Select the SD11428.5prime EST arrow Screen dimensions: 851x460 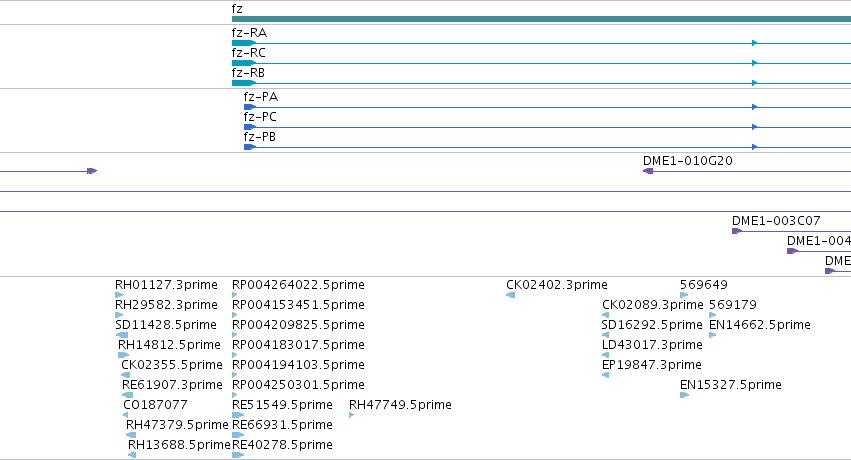point(122,335)
